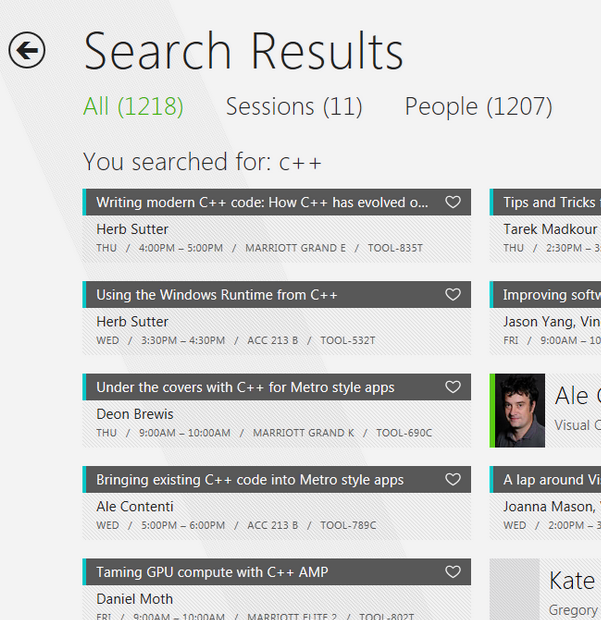601x620 pixels.
Task: Heart the Taming GPU compute session
Action: pyautogui.click(x=453, y=572)
